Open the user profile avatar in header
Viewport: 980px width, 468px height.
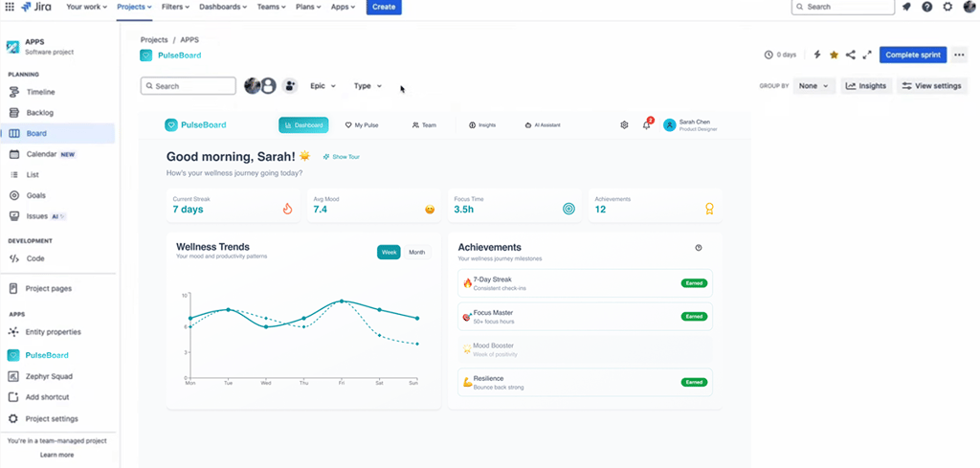[969, 7]
